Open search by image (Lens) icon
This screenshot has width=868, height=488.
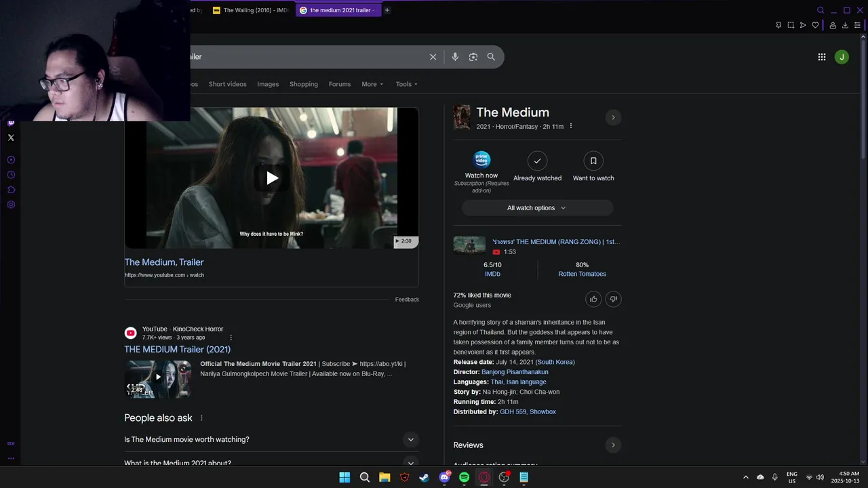pyautogui.click(x=473, y=57)
